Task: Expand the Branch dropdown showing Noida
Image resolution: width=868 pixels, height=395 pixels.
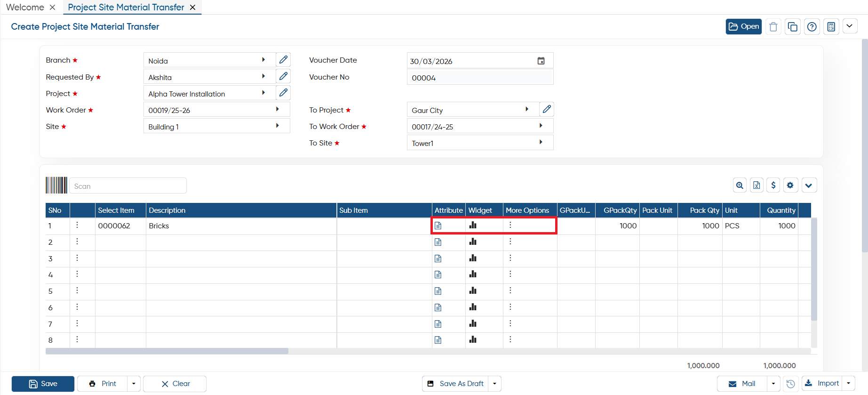Action: 263,60
